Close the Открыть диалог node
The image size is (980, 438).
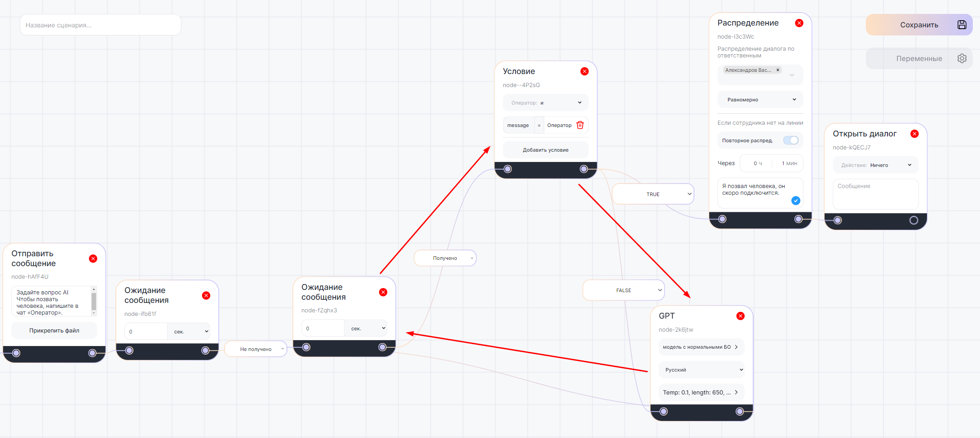coord(914,134)
